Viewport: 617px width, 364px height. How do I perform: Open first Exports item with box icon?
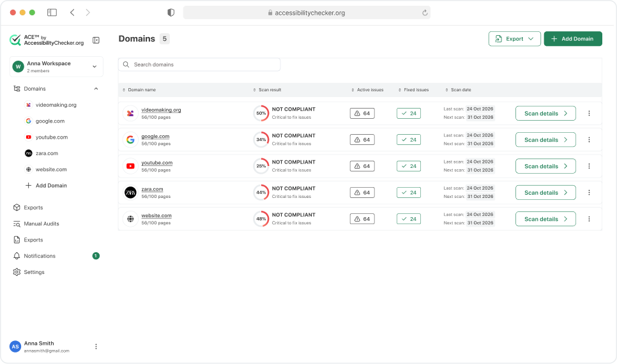(28, 208)
